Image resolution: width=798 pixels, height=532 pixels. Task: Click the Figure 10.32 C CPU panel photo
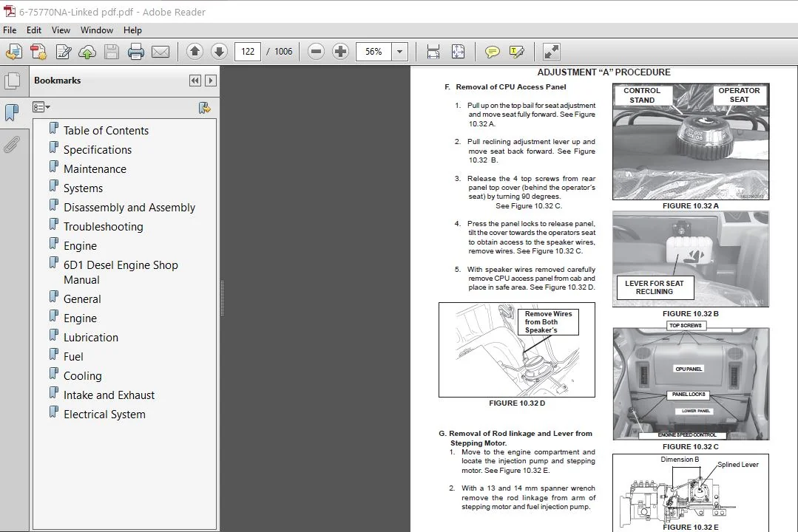tap(691, 384)
